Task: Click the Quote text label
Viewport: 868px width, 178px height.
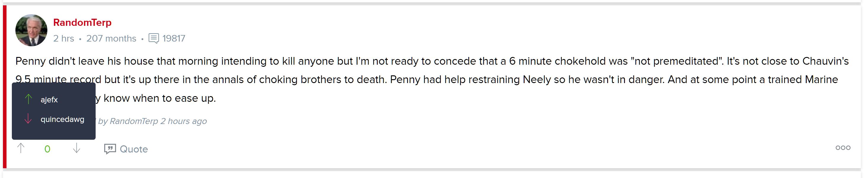Action: pos(134,149)
